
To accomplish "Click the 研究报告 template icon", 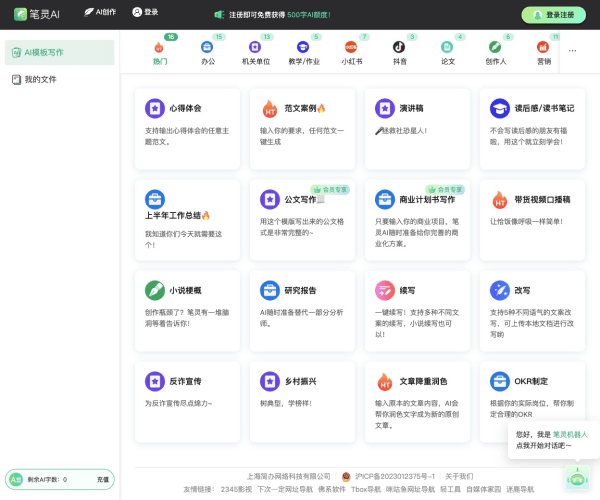I will coord(270,290).
